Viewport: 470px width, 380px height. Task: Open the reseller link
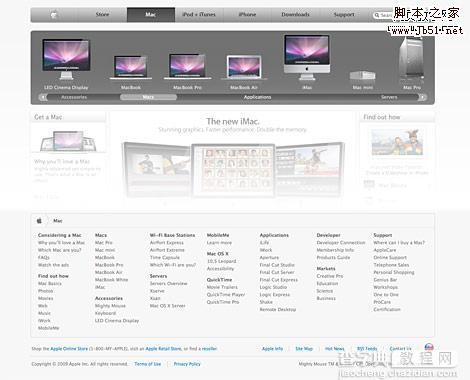210,349
